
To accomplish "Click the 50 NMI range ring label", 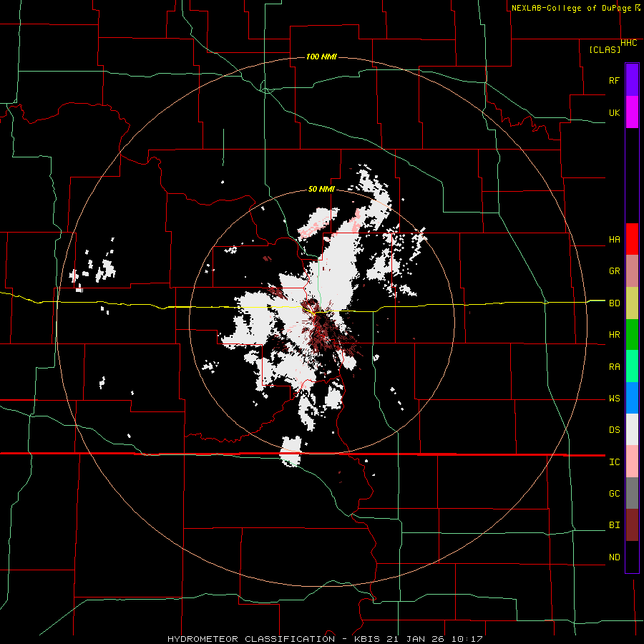I will 321,190.
